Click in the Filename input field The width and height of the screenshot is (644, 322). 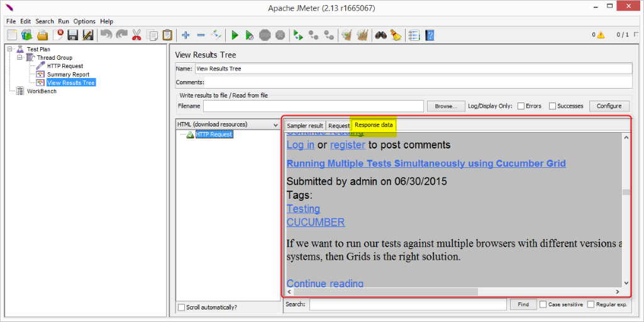(313, 106)
